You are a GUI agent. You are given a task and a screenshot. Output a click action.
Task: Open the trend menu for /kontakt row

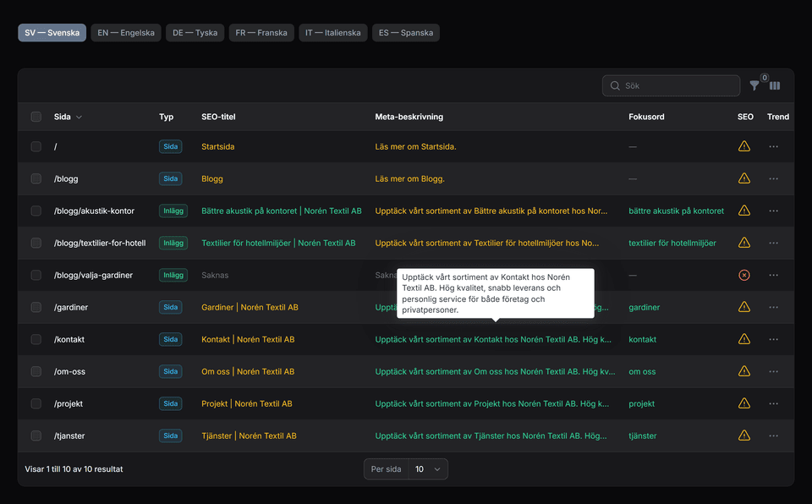click(773, 339)
